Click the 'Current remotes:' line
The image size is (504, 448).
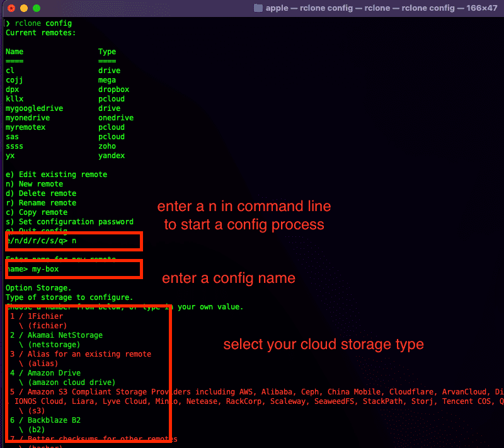[40, 33]
